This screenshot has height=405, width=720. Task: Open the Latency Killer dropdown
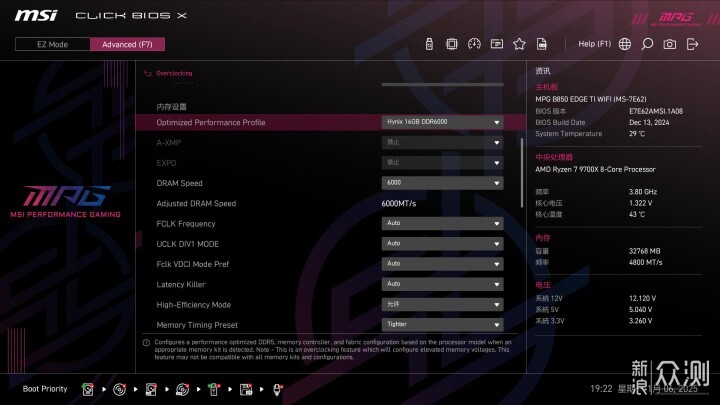click(442, 284)
